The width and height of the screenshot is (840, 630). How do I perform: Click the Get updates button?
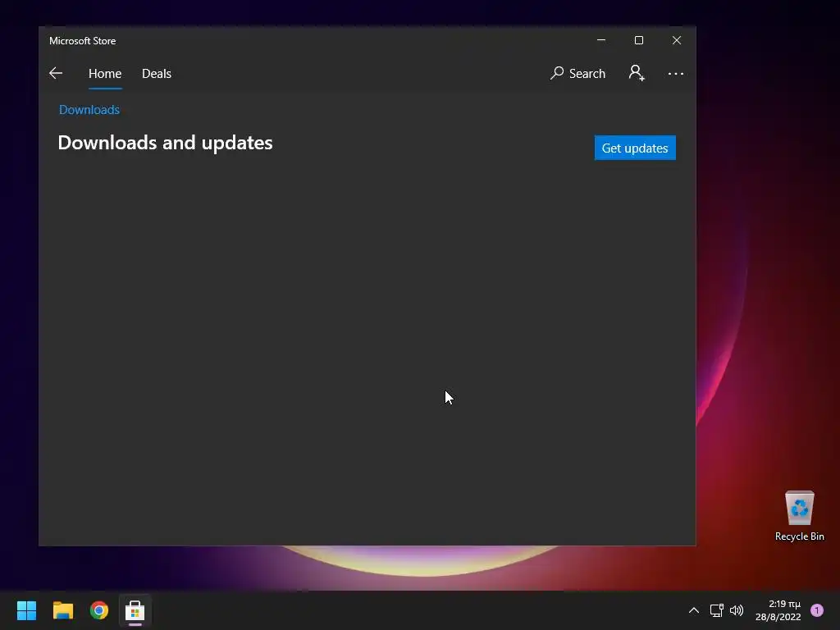(635, 148)
